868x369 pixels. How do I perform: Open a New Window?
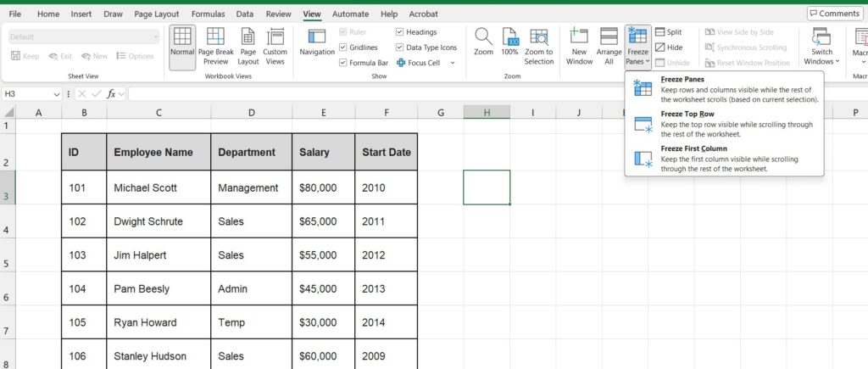(579, 47)
